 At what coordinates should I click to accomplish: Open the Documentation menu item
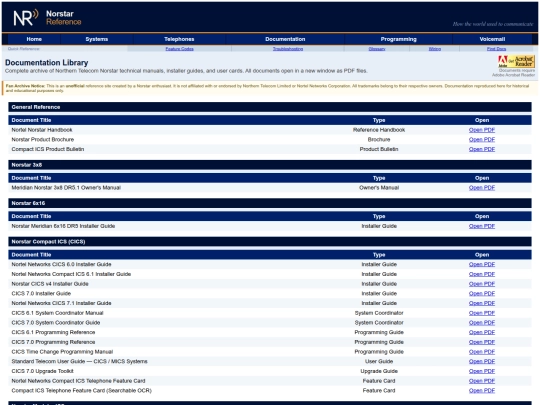tap(285, 39)
